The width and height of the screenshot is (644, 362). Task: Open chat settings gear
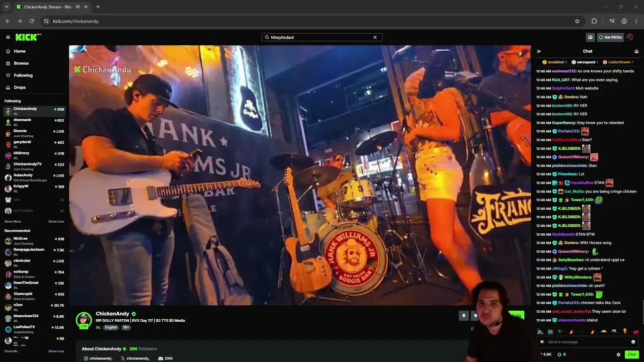pyautogui.click(x=618, y=354)
